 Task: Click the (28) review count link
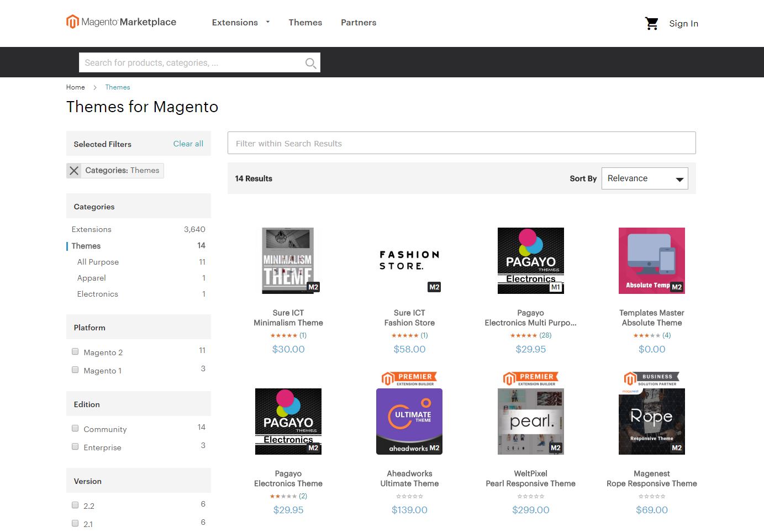(545, 335)
